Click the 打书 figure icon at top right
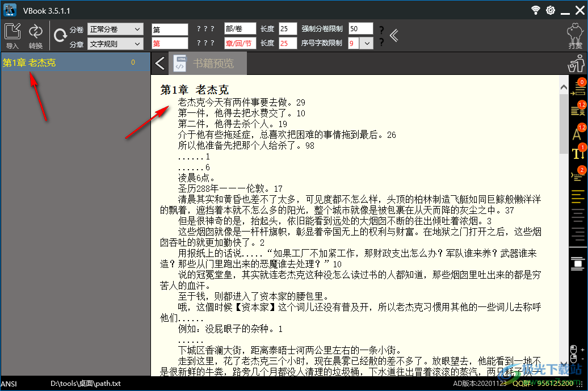 (576, 32)
